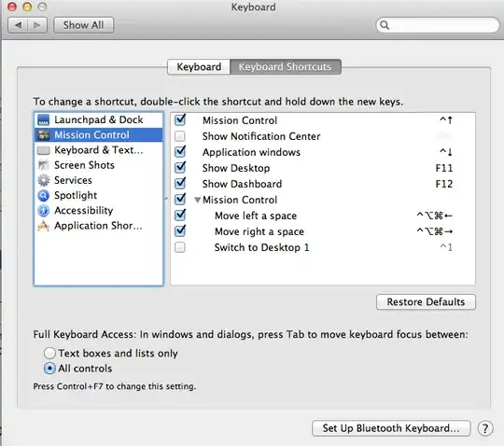Select the Show Notification Center row label
This screenshot has width=504, height=446.
click(261, 136)
